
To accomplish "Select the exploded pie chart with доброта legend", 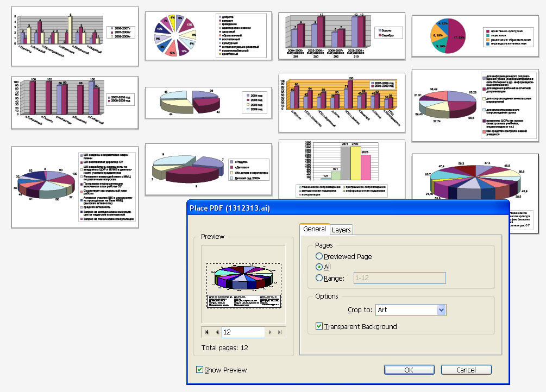I will click(208, 36).
